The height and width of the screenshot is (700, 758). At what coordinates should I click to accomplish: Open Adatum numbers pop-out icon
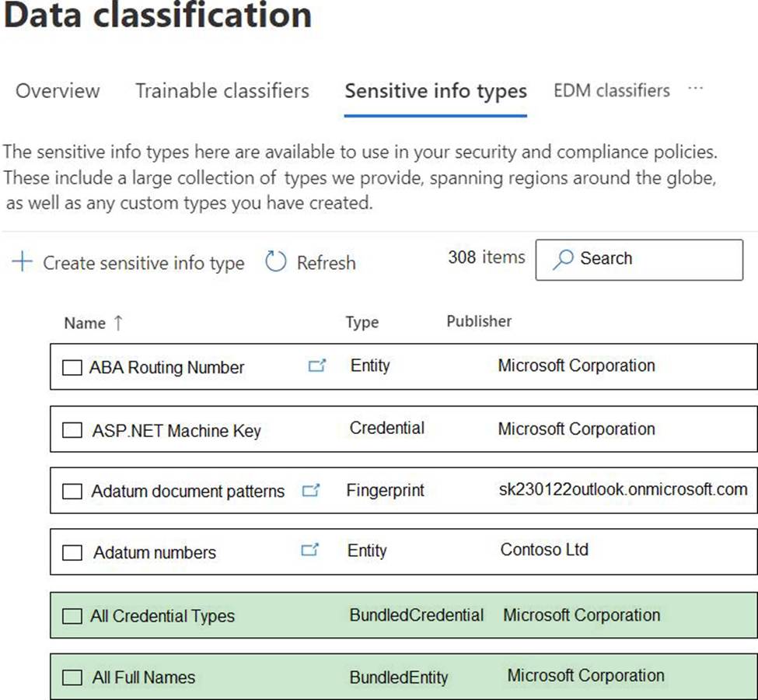[x=309, y=551]
